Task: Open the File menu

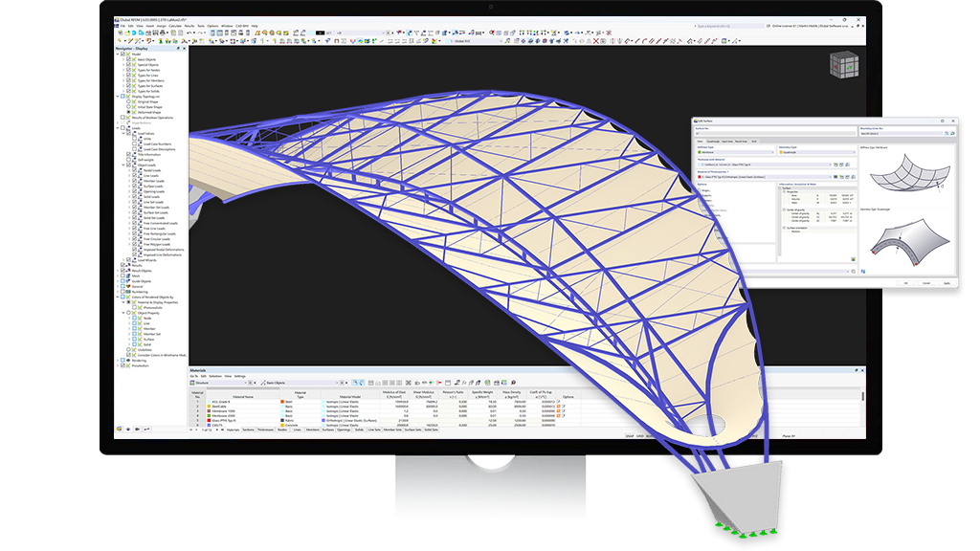Action: [122, 26]
